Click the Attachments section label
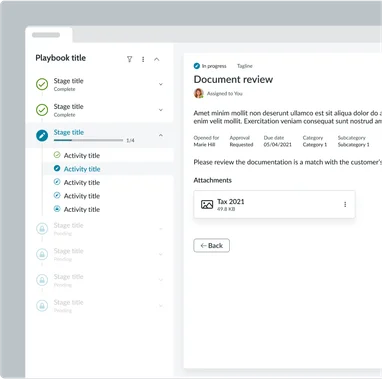 pos(213,180)
